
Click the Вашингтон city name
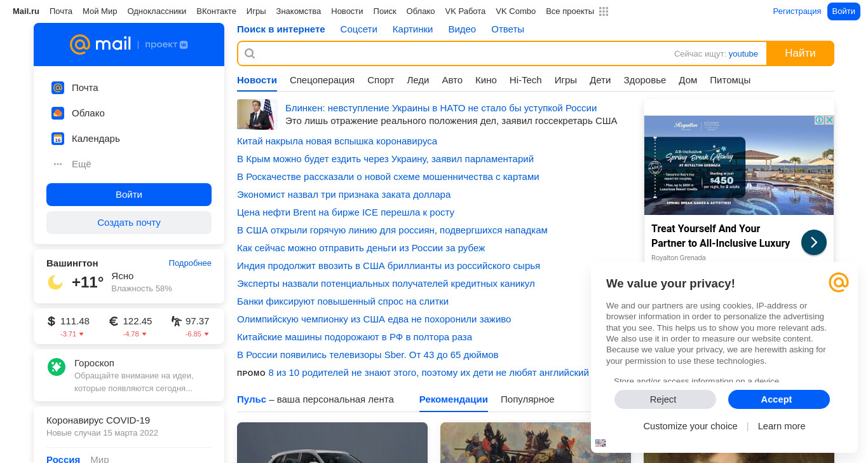[x=72, y=263]
